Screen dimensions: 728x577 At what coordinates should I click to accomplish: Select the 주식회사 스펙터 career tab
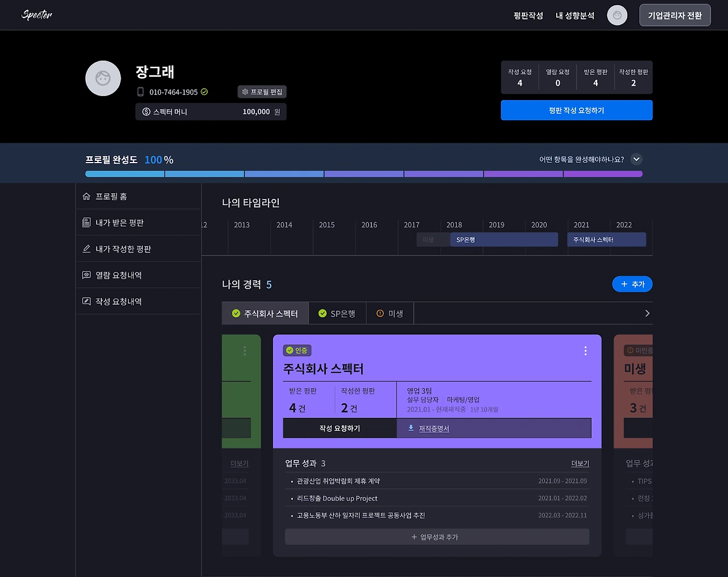pos(265,314)
